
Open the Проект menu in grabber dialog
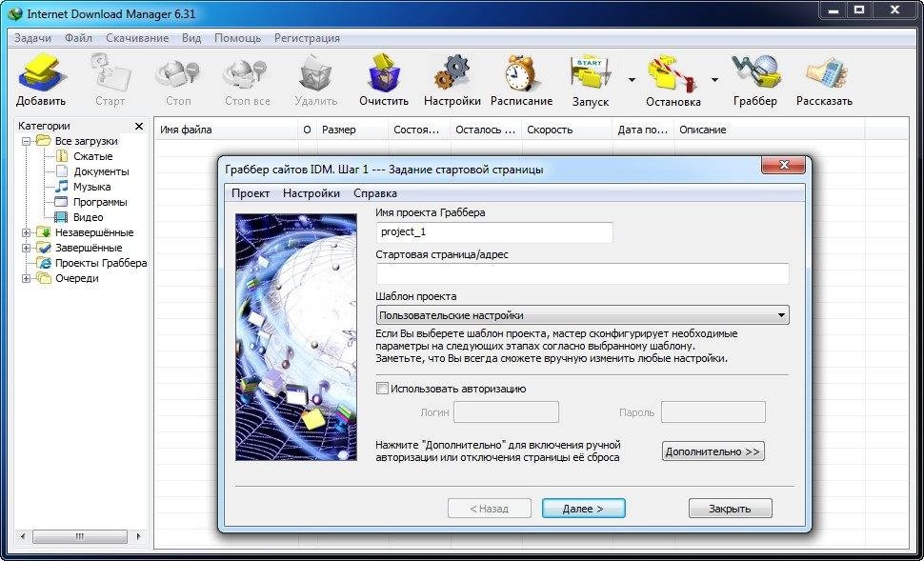point(251,193)
